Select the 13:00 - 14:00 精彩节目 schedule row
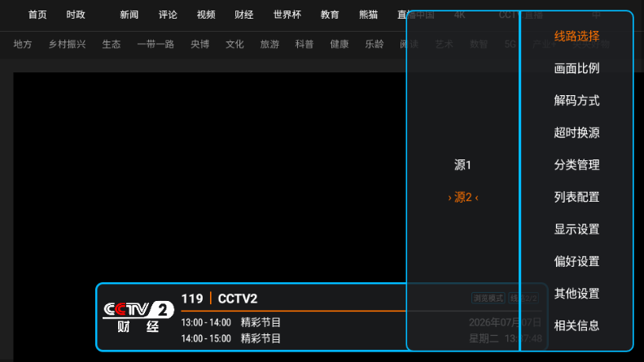 click(231, 323)
